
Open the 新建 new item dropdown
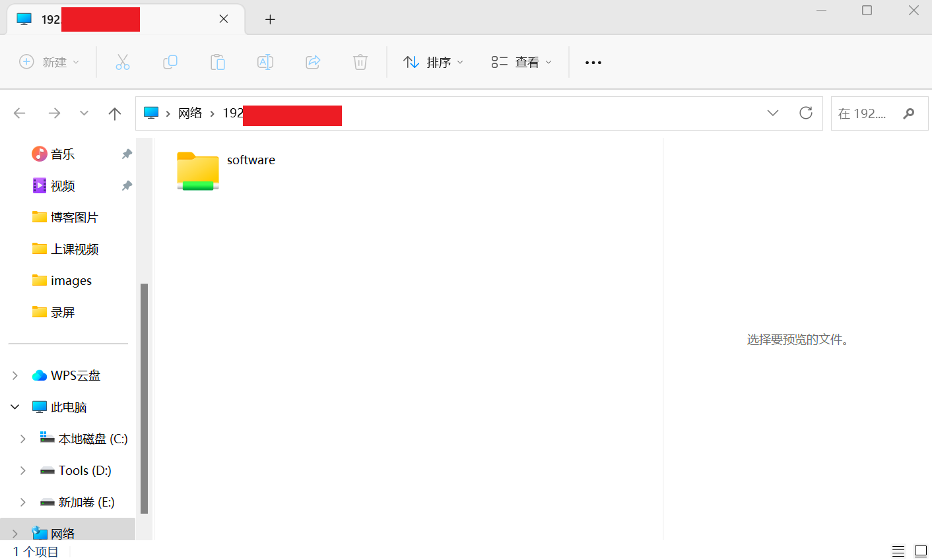pyautogui.click(x=50, y=62)
